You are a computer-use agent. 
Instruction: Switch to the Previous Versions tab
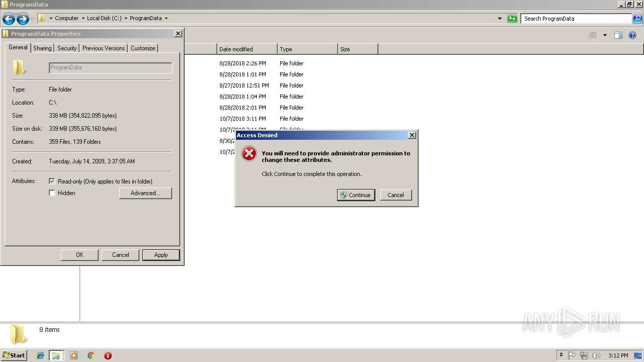coord(104,48)
